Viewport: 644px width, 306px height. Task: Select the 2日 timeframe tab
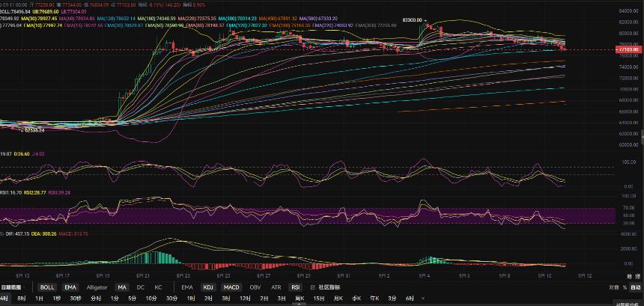[264, 299]
